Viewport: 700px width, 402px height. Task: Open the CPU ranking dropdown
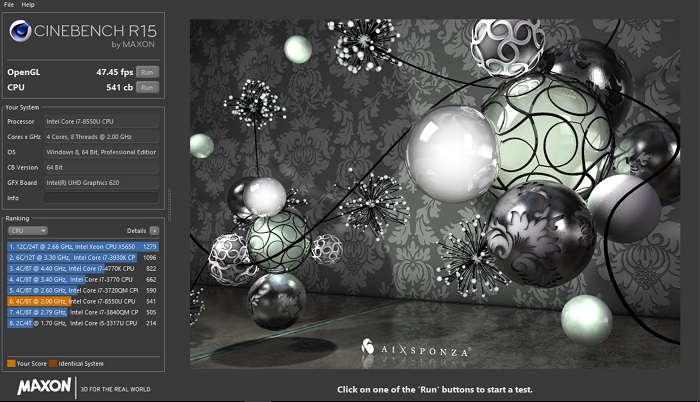28,231
